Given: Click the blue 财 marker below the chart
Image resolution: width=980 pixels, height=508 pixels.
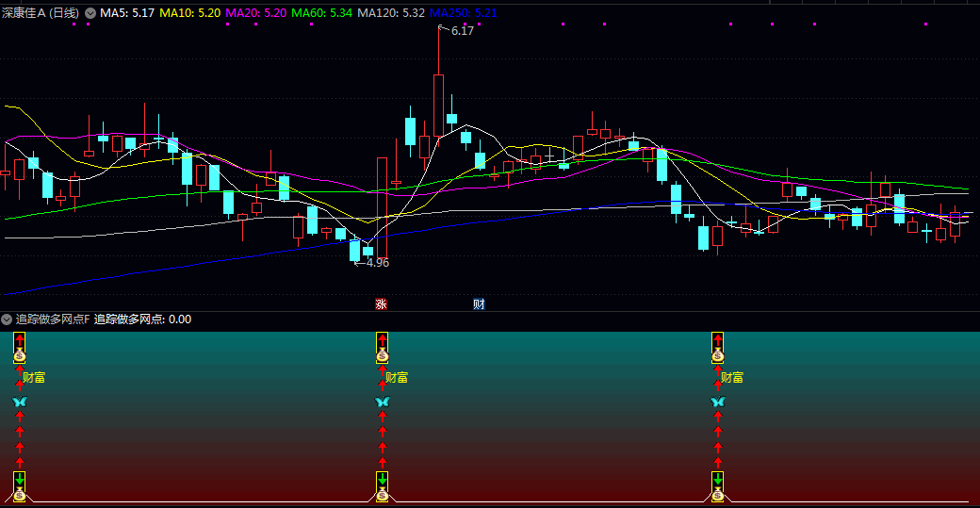Looking at the screenshot, I should click(479, 303).
